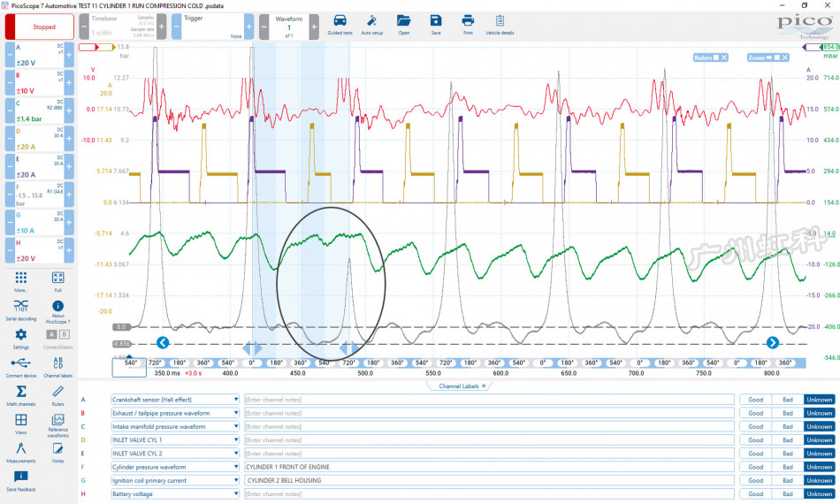Expand the Crankshaft sensor channel label dropdown
Image resolution: width=840 pixels, height=504 pixels.
(236, 400)
